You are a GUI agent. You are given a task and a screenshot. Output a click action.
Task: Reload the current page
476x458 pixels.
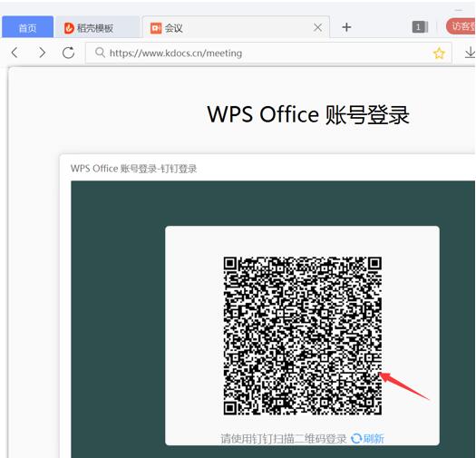(x=68, y=53)
